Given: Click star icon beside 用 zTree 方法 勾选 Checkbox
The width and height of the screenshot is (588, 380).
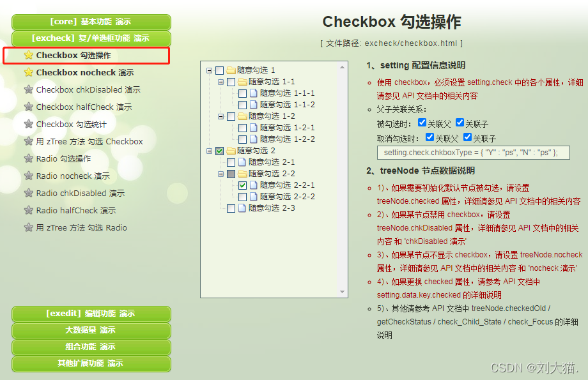Looking at the screenshot, I should click(x=29, y=141).
